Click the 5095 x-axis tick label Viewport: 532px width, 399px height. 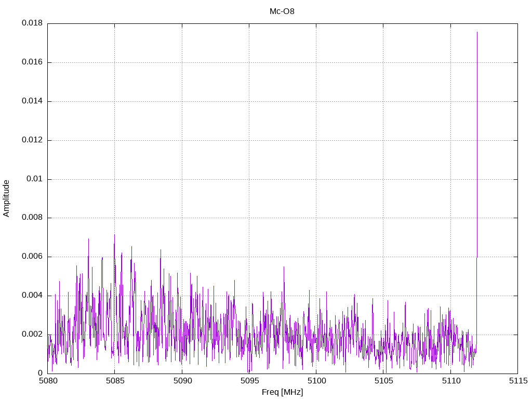coord(249,381)
